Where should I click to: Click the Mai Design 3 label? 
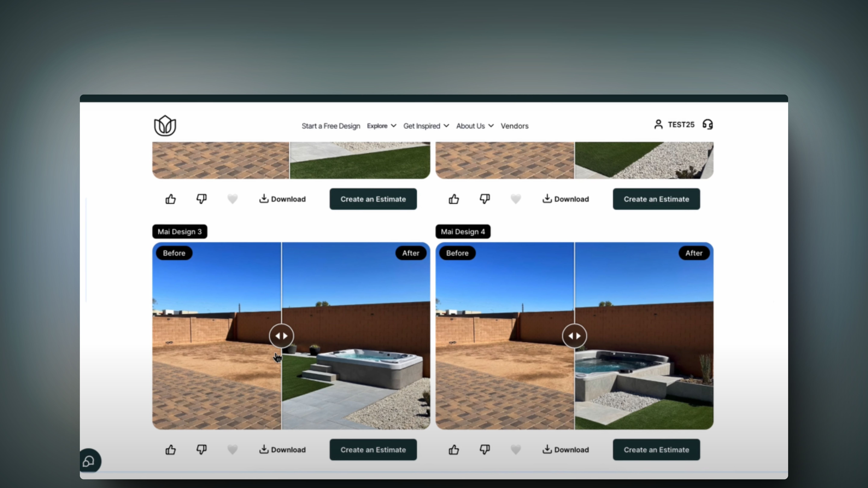coord(180,232)
